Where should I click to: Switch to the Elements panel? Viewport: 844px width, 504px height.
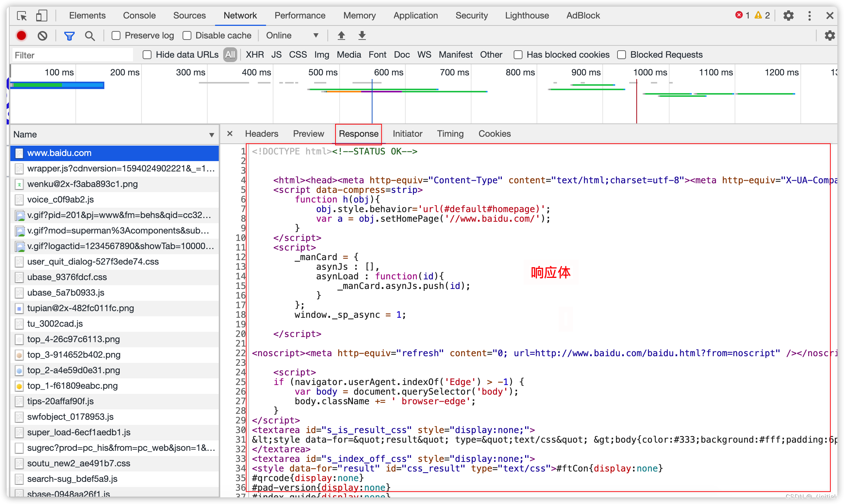click(x=87, y=16)
